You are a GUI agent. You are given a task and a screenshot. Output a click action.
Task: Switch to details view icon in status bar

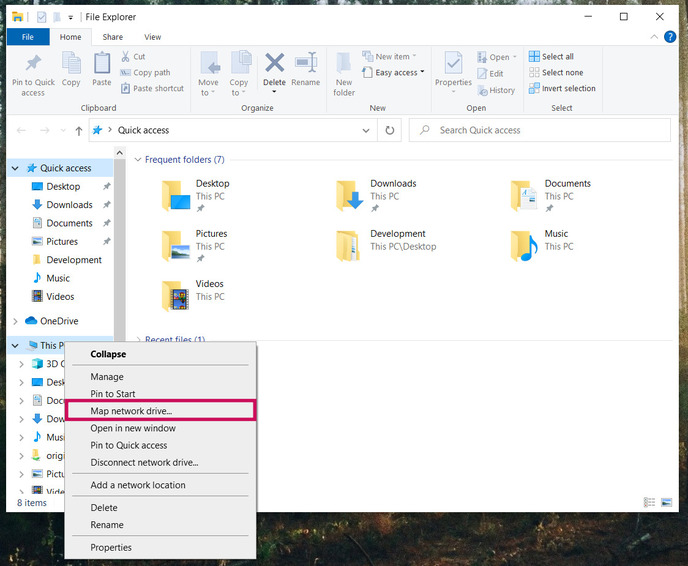pyautogui.click(x=649, y=502)
